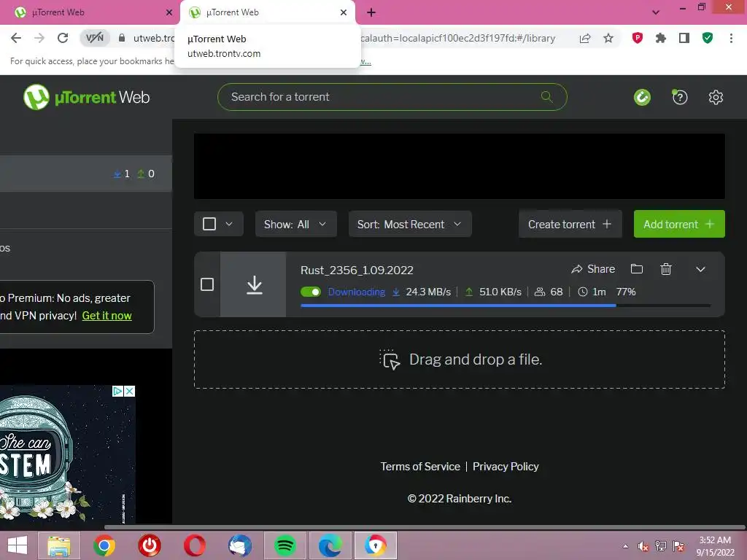Open Spotify from the taskbar
Image resolution: width=747 pixels, height=560 pixels.
point(285,545)
